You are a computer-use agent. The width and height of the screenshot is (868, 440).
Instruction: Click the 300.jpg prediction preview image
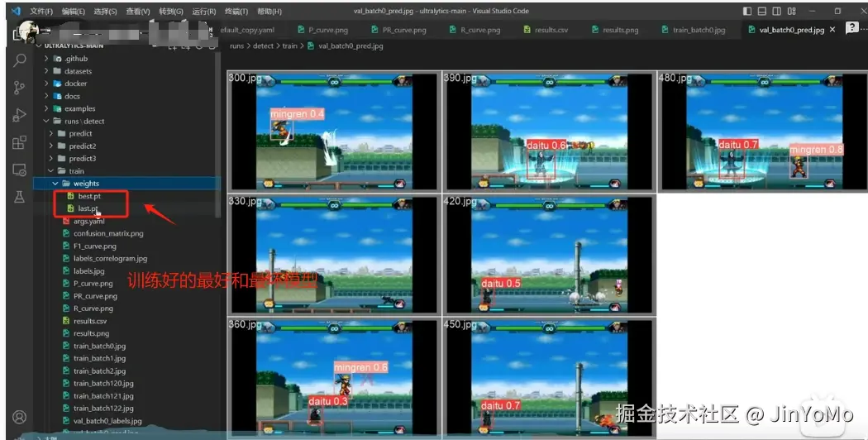334,132
